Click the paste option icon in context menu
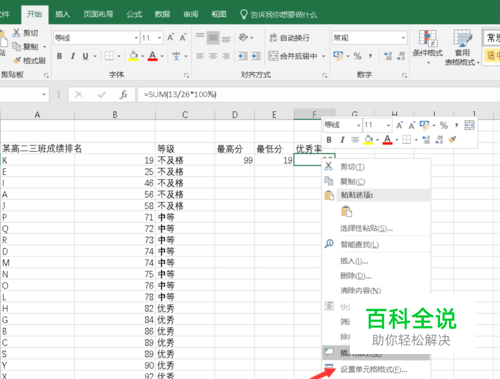Viewport: 500px width, 379px height. [346, 211]
